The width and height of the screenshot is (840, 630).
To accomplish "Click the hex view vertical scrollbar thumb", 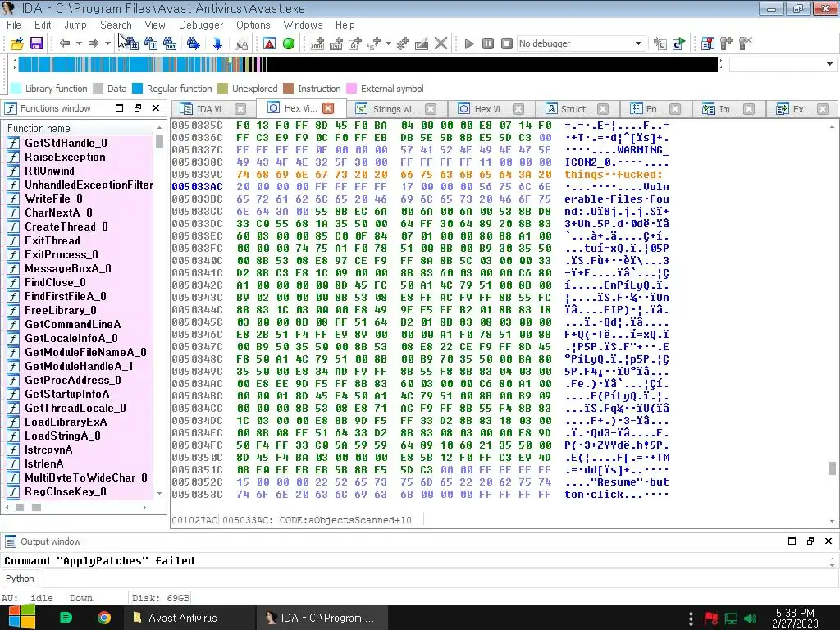I will [832, 468].
